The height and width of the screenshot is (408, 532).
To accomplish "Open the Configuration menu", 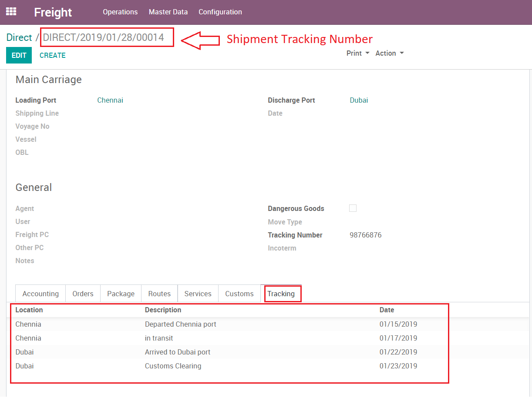I will (x=220, y=12).
